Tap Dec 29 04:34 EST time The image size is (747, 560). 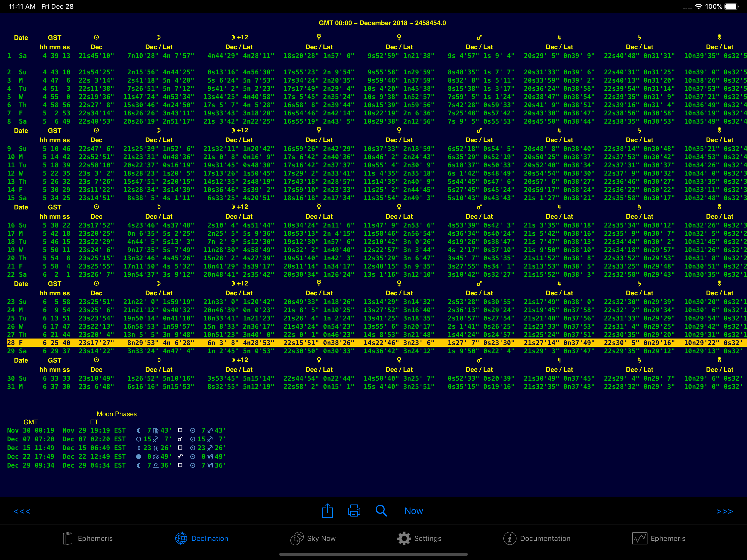[94, 465]
